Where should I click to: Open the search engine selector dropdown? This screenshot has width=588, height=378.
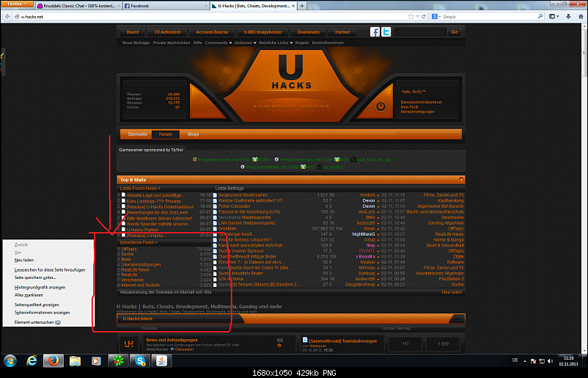tap(436, 17)
